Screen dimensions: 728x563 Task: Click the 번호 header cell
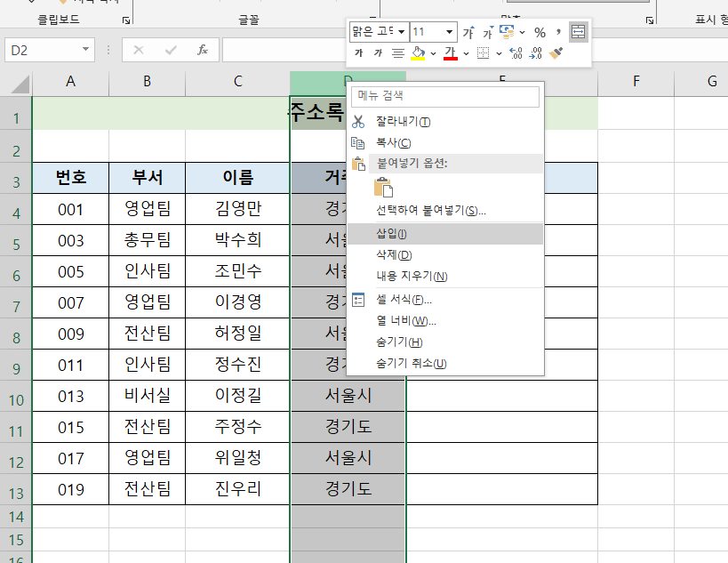pos(70,178)
